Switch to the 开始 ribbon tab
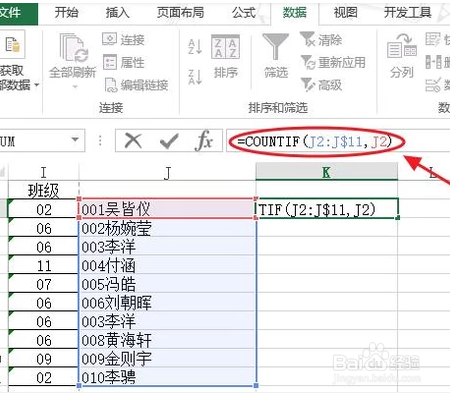This screenshot has height=396, width=450. [x=66, y=13]
